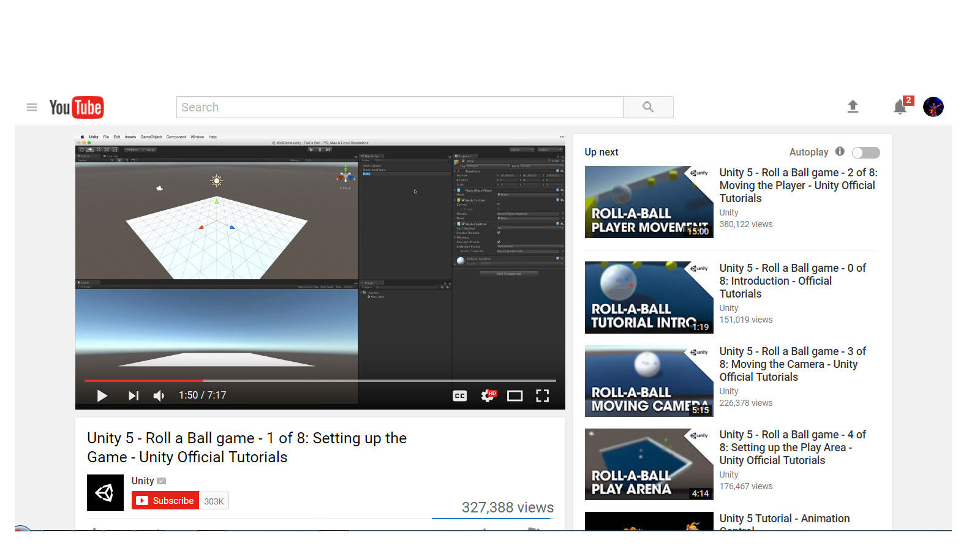Click the "327,388 views" count
This screenshot has width=980, height=551.
[x=508, y=508]
